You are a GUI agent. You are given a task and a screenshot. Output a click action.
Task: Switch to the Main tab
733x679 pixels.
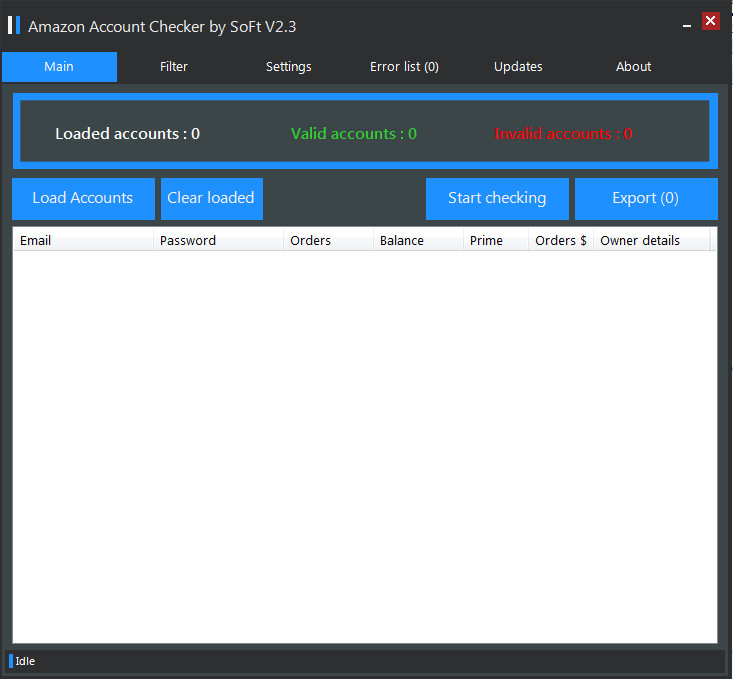click(x=59, y=67)
